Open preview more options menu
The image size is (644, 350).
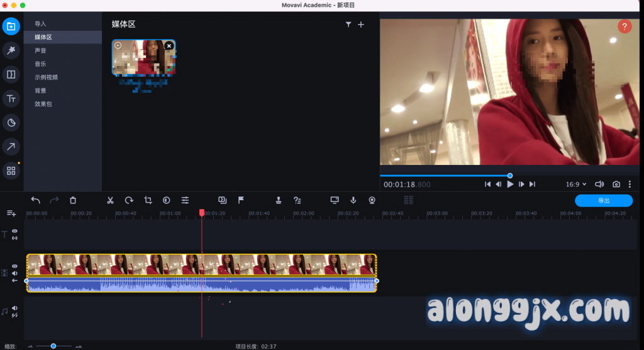(630, 184)
